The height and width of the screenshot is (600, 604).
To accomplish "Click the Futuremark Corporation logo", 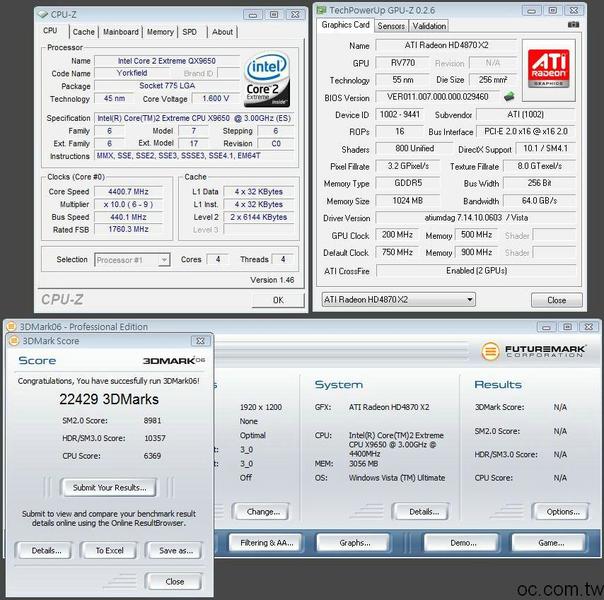I will click(x=533, y=351).
